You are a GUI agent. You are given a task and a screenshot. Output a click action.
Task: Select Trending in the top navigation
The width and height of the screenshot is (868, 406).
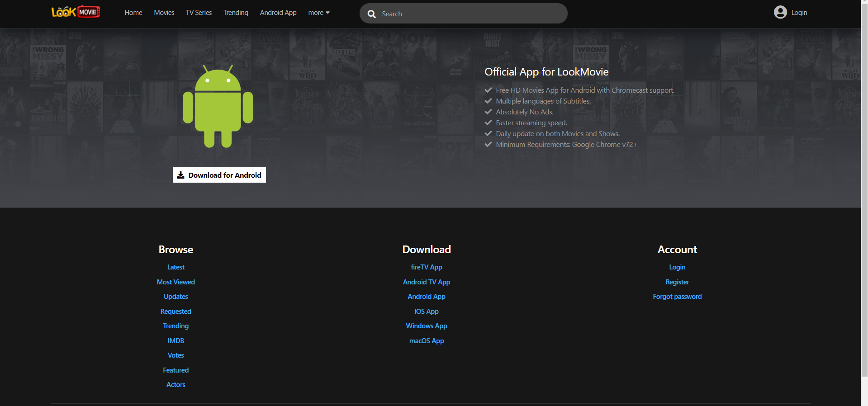click(236, 13)
